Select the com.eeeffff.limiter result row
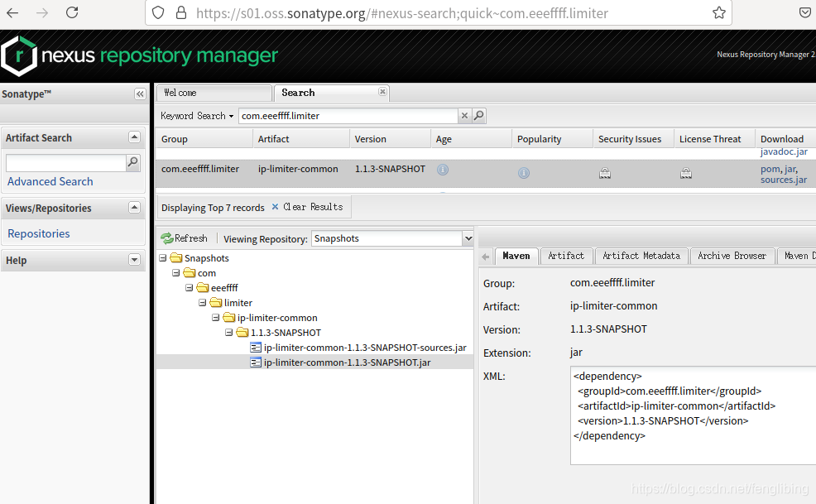The height and width of the screenshot is (504, 816). pyautogui.click(x=486, y=174)
